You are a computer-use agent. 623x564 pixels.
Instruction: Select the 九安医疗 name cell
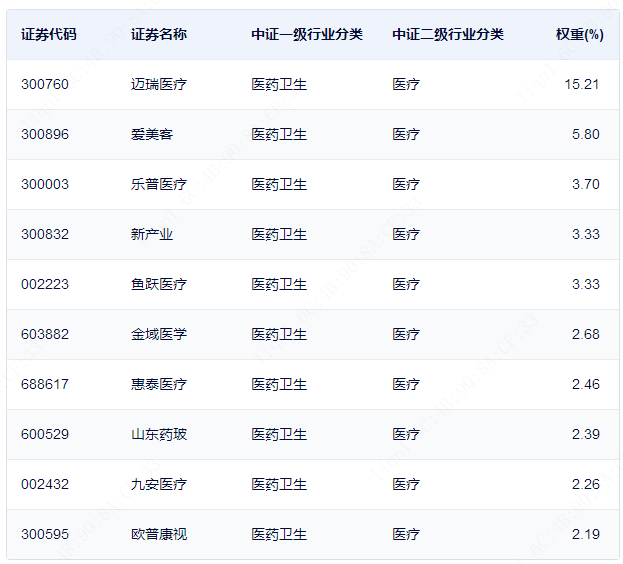click(x=159, y=485)
